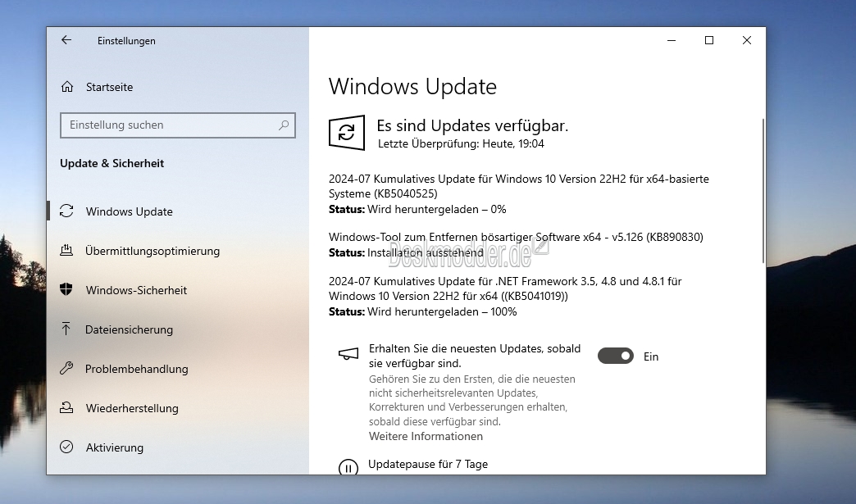This screenshot has width=856, height=504.
Task: Click 'Es sind Updates verfügbar.' text
Action: [x=472, y=125]
